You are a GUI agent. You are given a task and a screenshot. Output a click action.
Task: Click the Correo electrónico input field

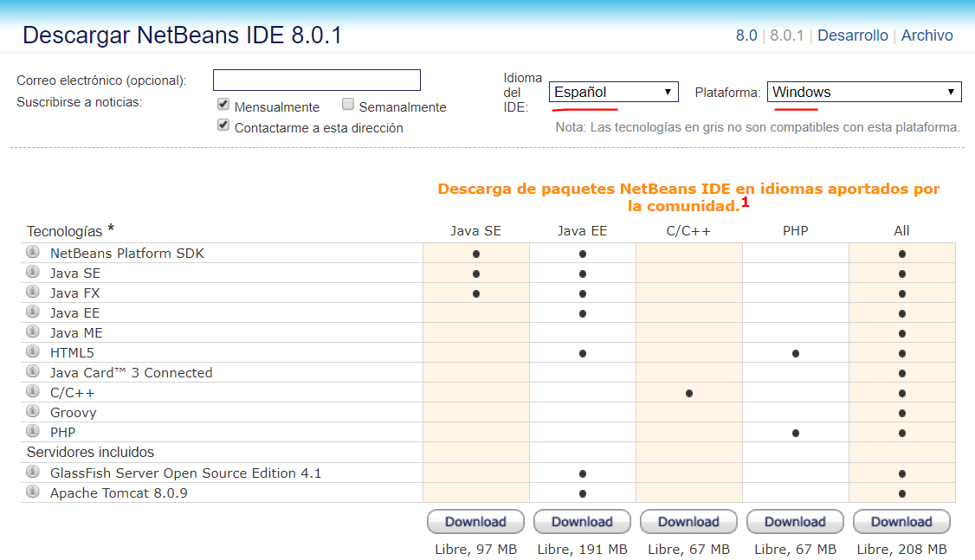(x=317, y=80)
